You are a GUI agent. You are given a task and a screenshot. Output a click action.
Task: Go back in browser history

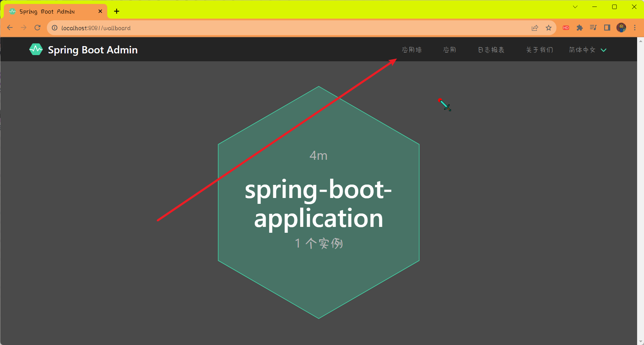pos(10,28)
